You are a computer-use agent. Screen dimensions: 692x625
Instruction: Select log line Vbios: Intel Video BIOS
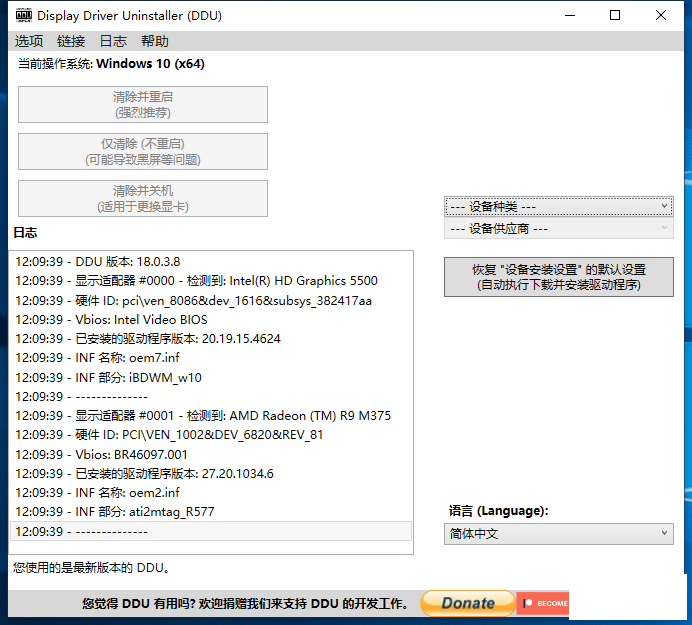pyautogui.click(x=211, y=320)
